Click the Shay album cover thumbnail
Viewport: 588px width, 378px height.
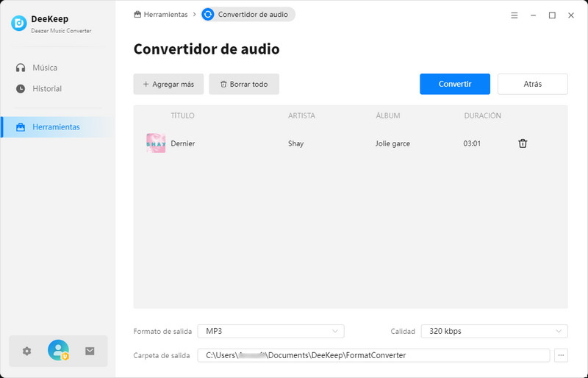(156, 143)
